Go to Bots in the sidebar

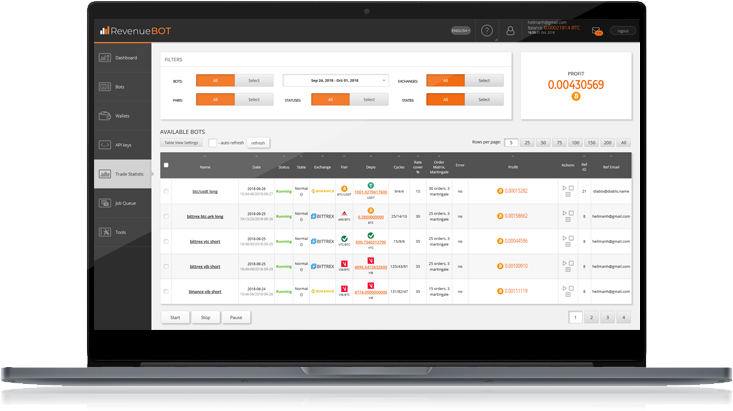pos(120,87)
